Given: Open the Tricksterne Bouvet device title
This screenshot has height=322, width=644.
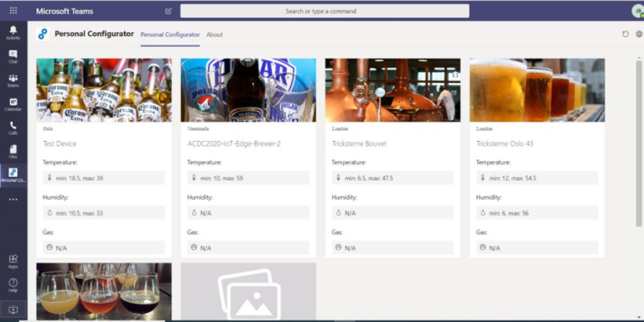Looking at the screenshot, I should (359, 143).
